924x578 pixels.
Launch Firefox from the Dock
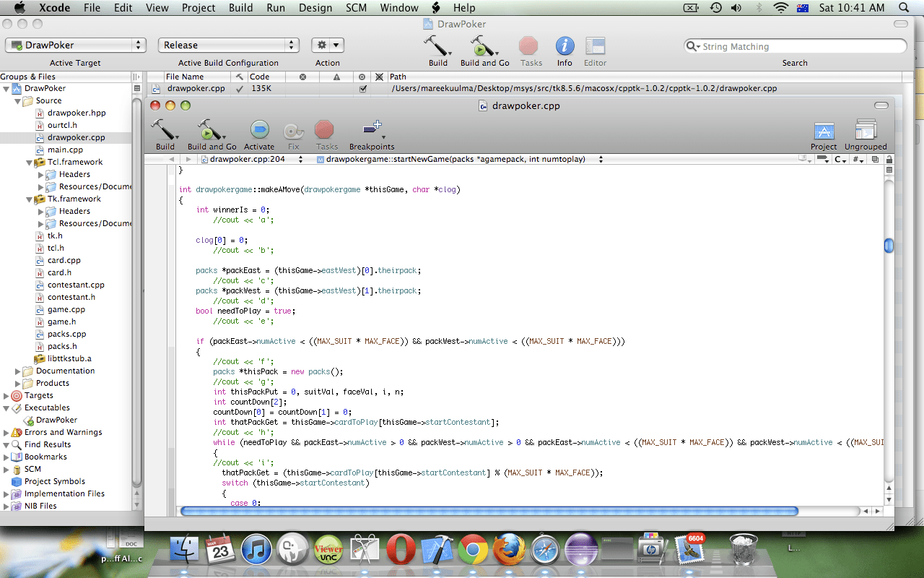(x=509, y=549)
